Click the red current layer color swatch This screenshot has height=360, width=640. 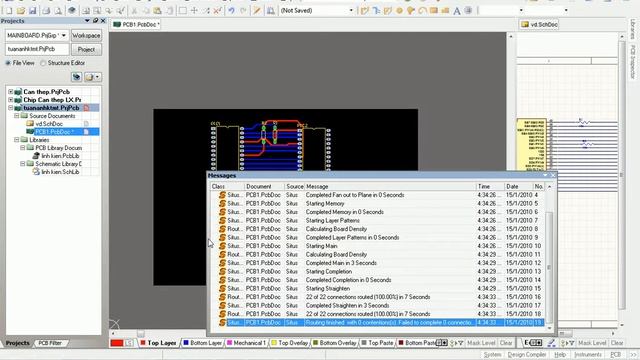coord(117,343)
